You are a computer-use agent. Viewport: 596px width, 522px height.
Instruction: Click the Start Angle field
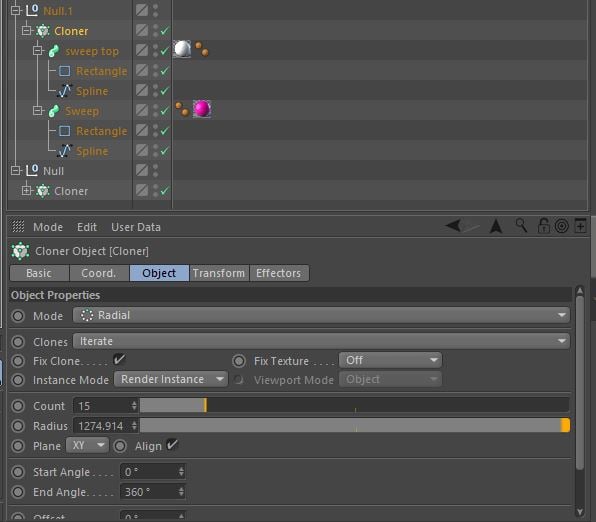pyautogui.click(x=153, y=472)
